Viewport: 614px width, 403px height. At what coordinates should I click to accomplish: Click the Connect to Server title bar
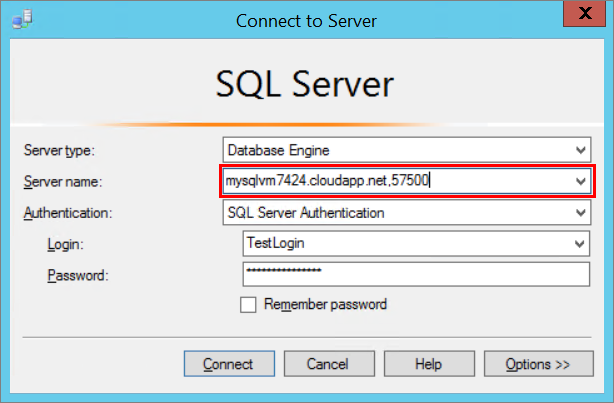click(x=308, y=19)
